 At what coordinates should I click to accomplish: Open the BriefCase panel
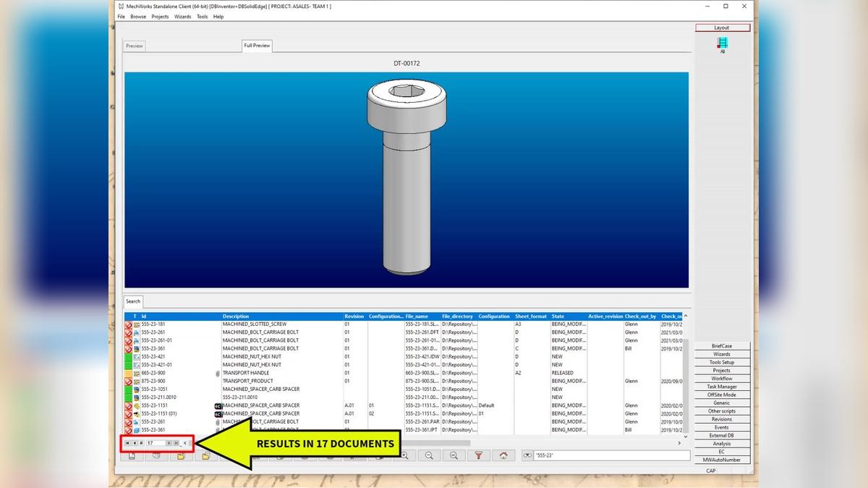[x=722, y=346]
